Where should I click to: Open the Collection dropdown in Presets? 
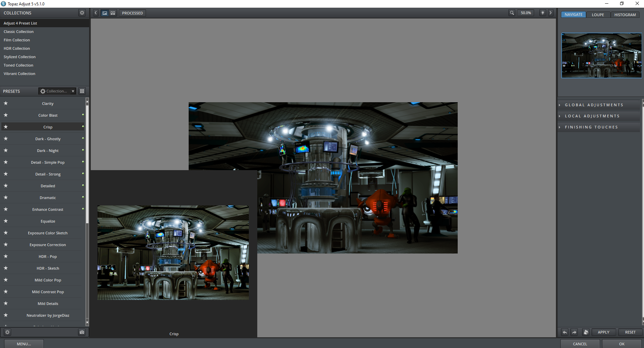[57, 91]
